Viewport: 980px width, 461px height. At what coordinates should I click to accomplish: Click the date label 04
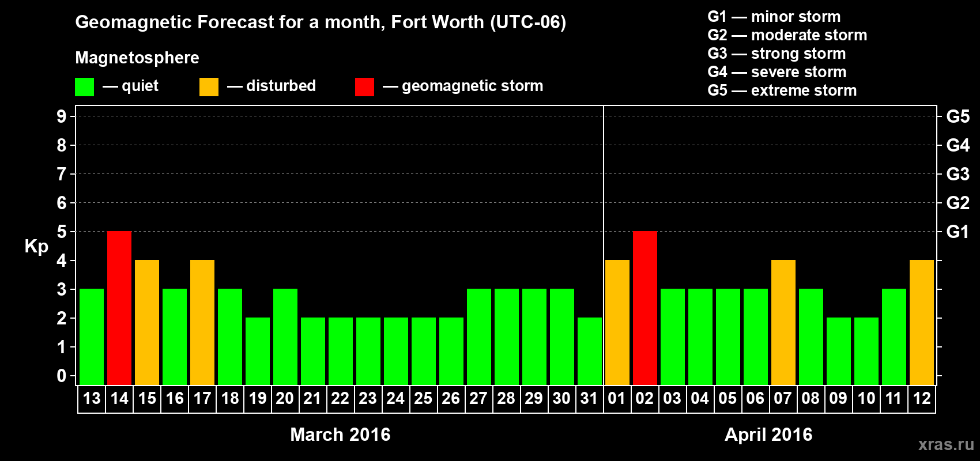pyautogui.click(x=700, y=398)
